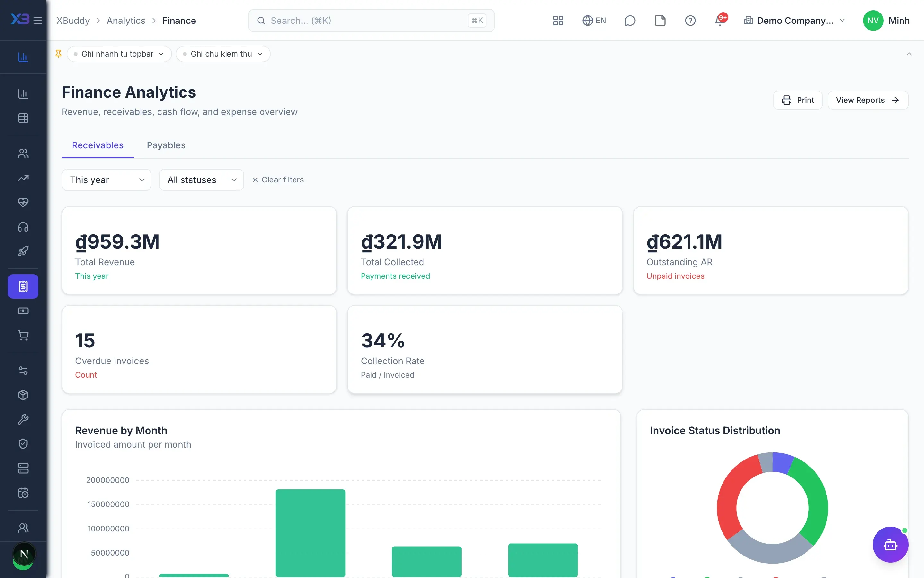The height and width of the screenshot is (578, 924).
Task: Open the sticky note icon in topbar
Action: pos(660,20)
